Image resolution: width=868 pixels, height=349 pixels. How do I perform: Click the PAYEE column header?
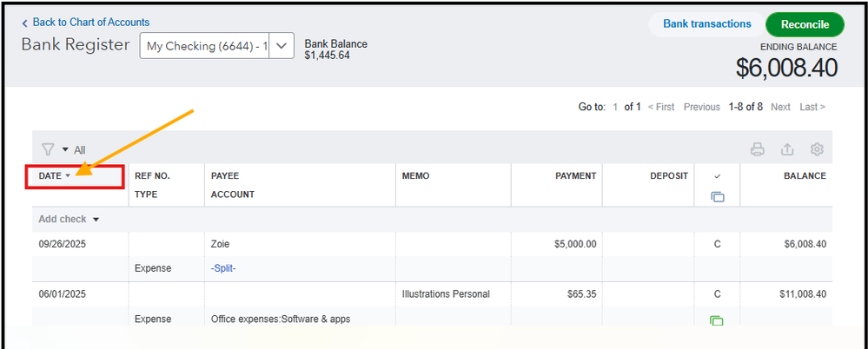(x=225, y=176)
